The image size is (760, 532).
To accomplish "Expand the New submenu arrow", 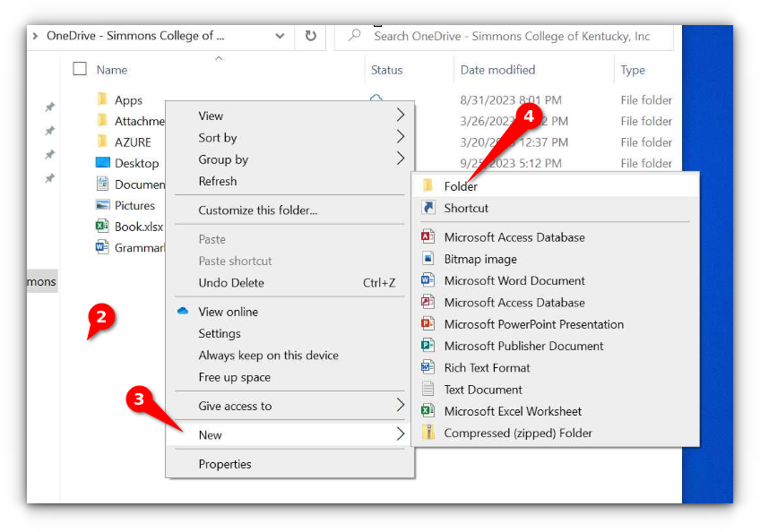I will [x=401, y=434].
